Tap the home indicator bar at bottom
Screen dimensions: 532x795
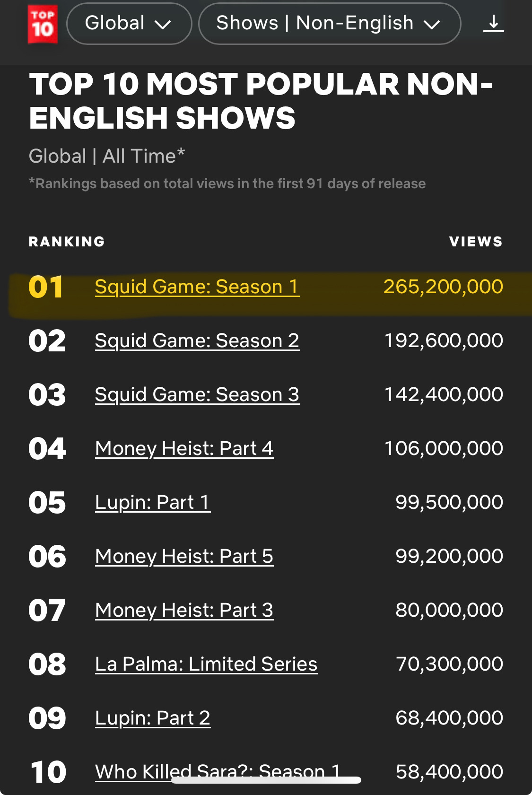pos(266,780)
